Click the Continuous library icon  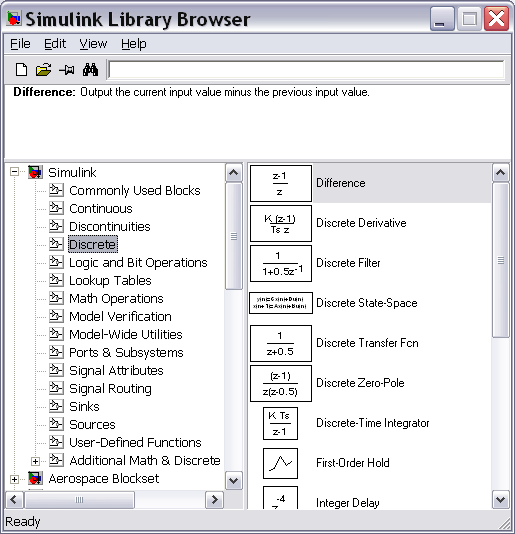pyautogui.click(x=56, y=208)
